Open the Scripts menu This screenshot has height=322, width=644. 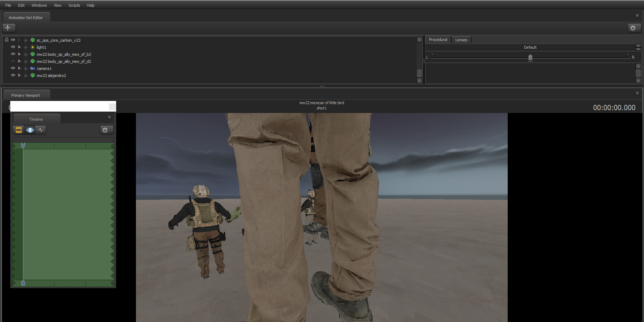coord(74,5)
